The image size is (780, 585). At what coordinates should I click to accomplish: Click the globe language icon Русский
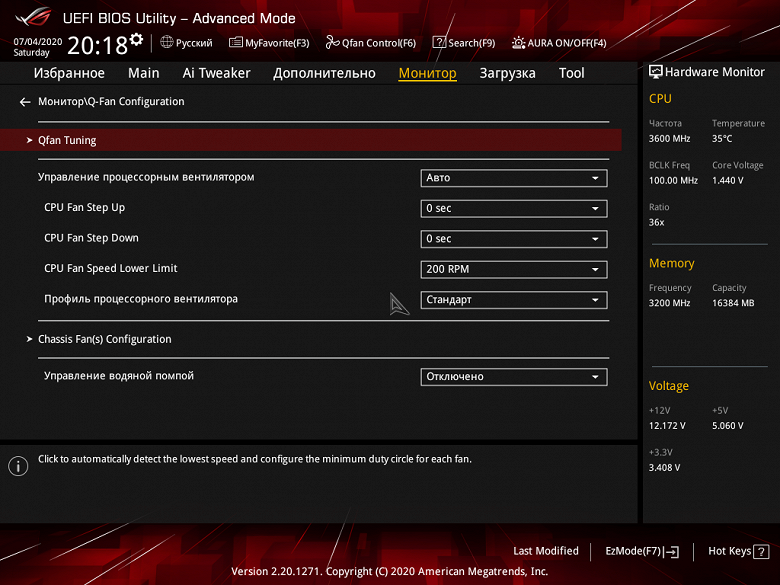pos(167,42)
